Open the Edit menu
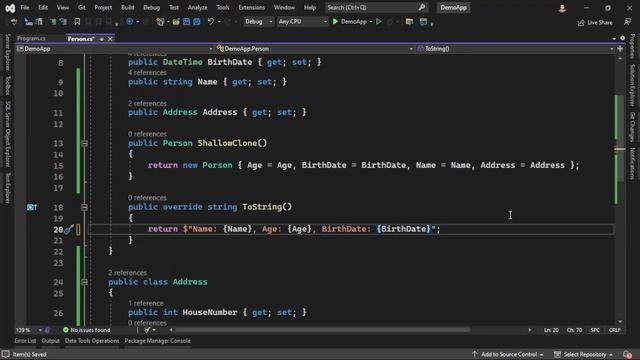The image size is (640, 360). point(42,7)
